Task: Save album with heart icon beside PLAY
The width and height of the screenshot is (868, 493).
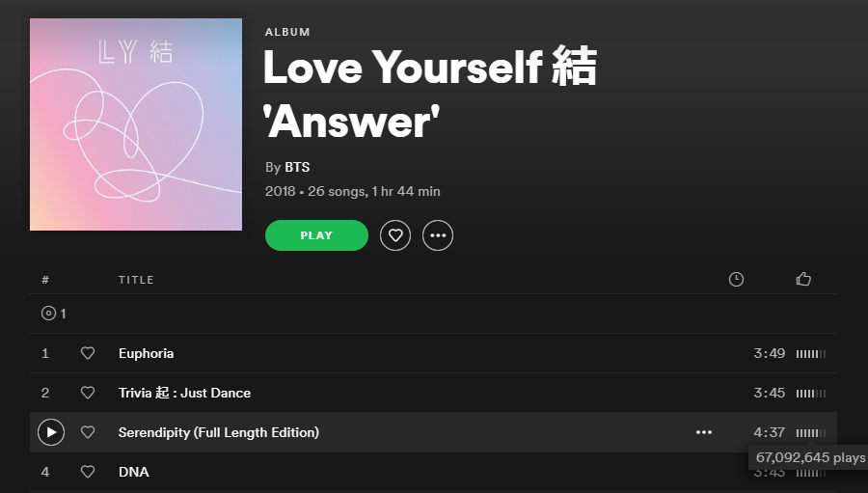Action: [x=395, y=235]
